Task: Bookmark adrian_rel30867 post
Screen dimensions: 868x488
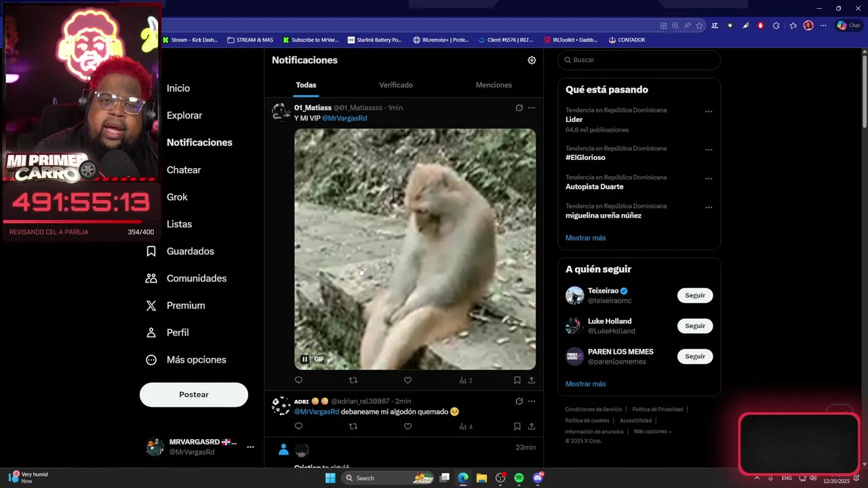Action: pyautogui.click(x=517, y=426)
